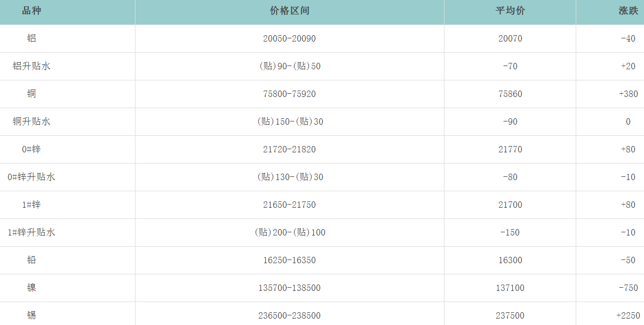
Task: Click the 0#锌升贴水 row label
Action: pyautogui.click(x=31, y=177)
